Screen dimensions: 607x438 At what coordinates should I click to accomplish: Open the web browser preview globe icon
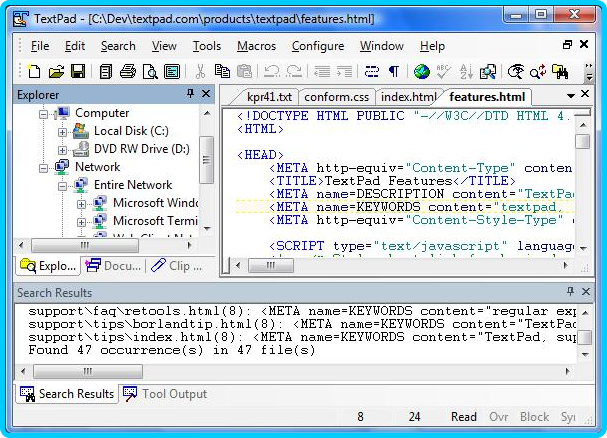coord(421,71)
